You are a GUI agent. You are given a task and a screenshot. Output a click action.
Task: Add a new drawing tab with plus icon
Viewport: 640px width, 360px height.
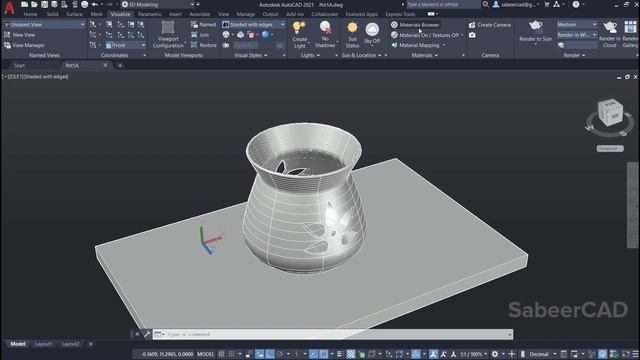click(x=120, y=65)
